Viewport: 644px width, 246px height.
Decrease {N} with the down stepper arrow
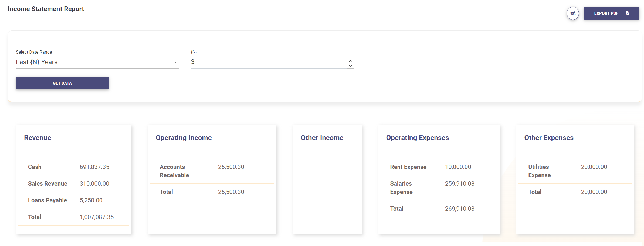[350, 66]
